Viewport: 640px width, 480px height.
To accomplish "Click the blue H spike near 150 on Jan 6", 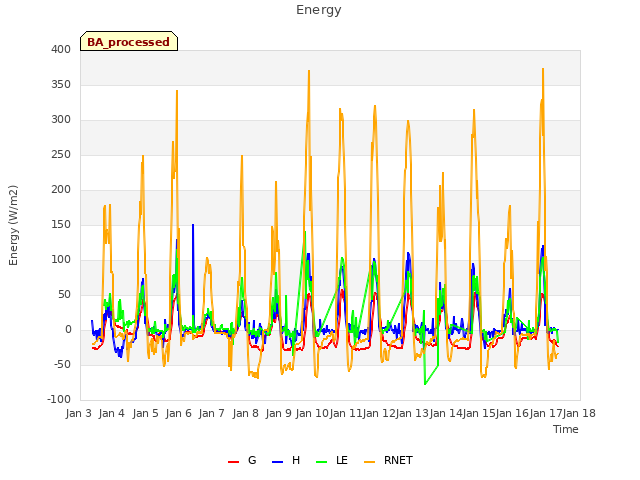I will (193, 225).
